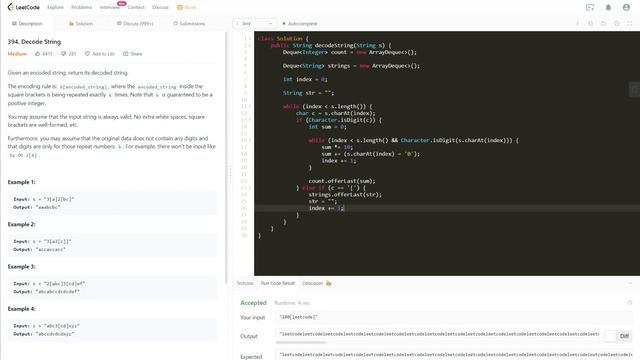640x360 pixels.
Task: Click the Accepted status text
Action: coord(253,303)
